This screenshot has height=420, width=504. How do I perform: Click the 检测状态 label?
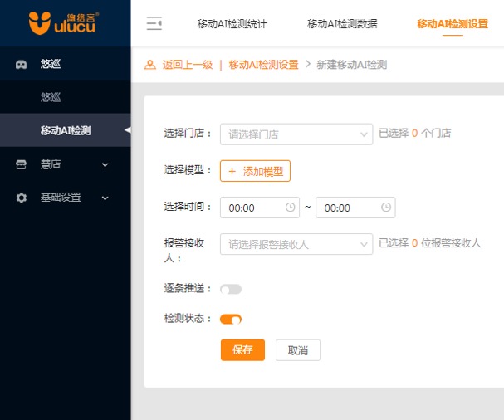188,319
